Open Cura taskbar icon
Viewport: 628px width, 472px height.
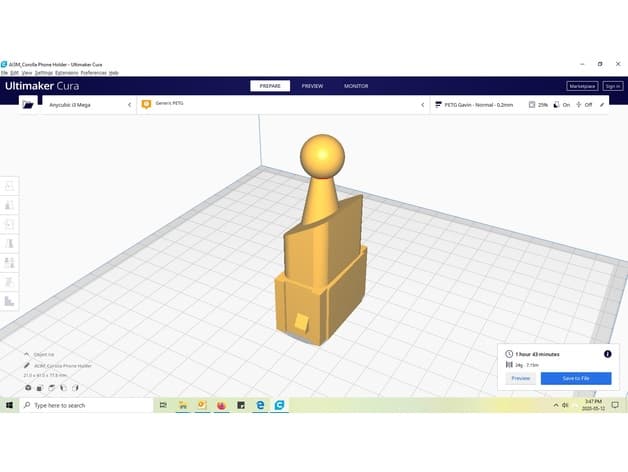tap(280, 405)
